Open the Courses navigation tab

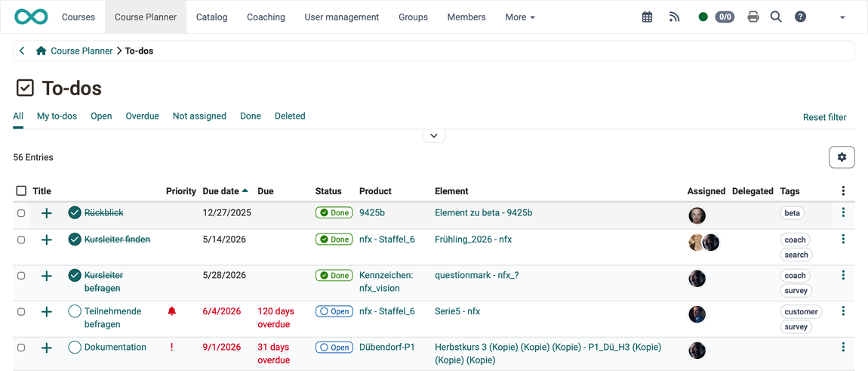(78, 17)
